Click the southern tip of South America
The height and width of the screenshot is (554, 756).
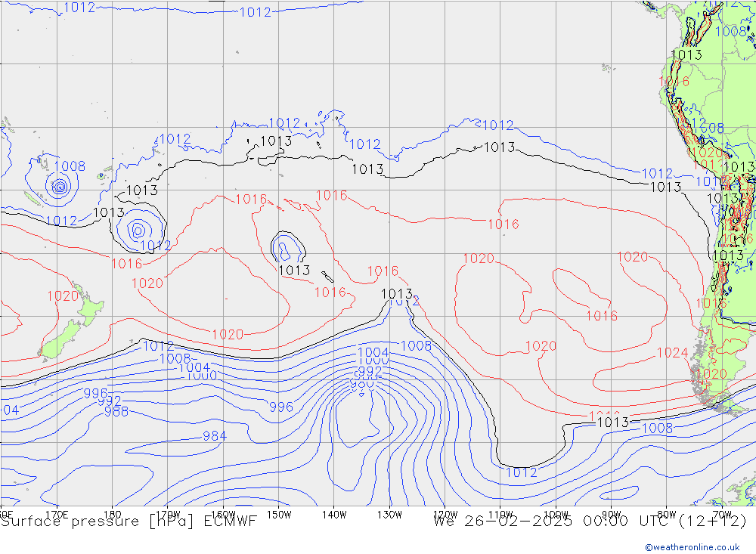click(718, 405)
